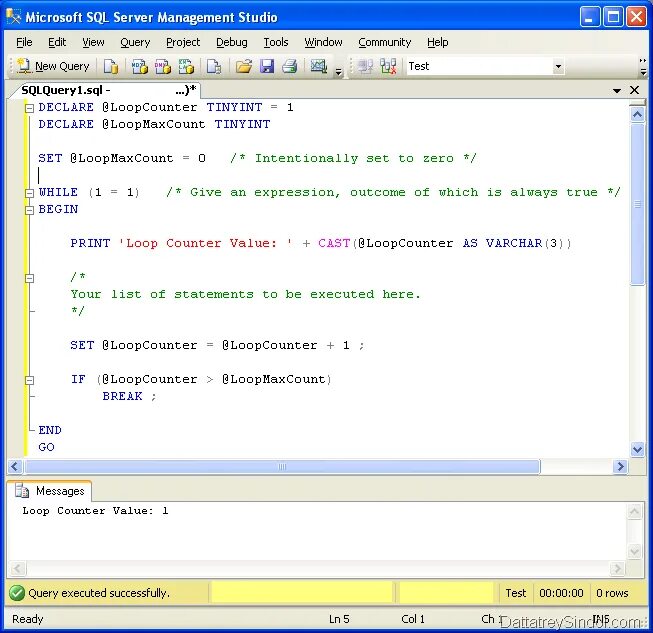Click the PRINT keyword in the code
The width and height of the screenshot is (653, 633).
tap(90, 243)
